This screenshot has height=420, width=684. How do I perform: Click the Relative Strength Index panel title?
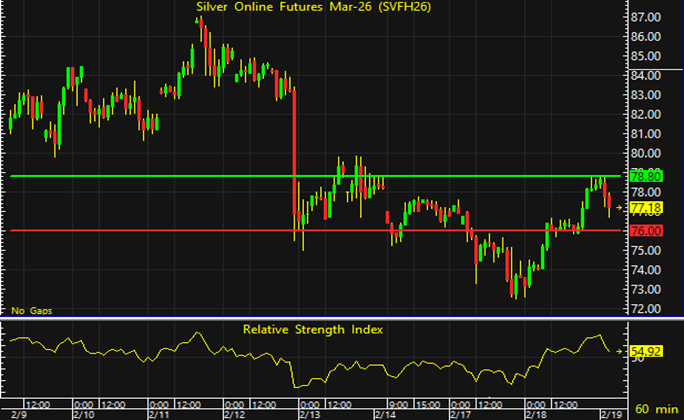coord(312,328)
